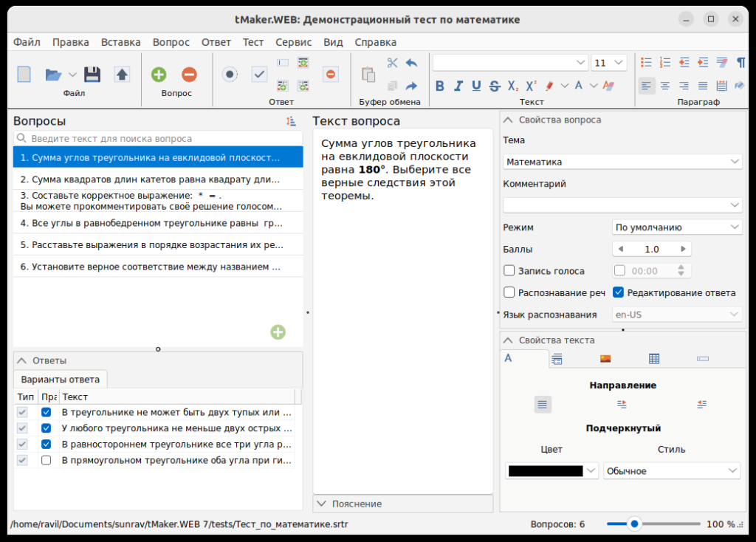Uncheck correct mark for 'В равностороннем треугольнике' answer
This screenshot has height=542, width=756.
(x=47, y=444)
